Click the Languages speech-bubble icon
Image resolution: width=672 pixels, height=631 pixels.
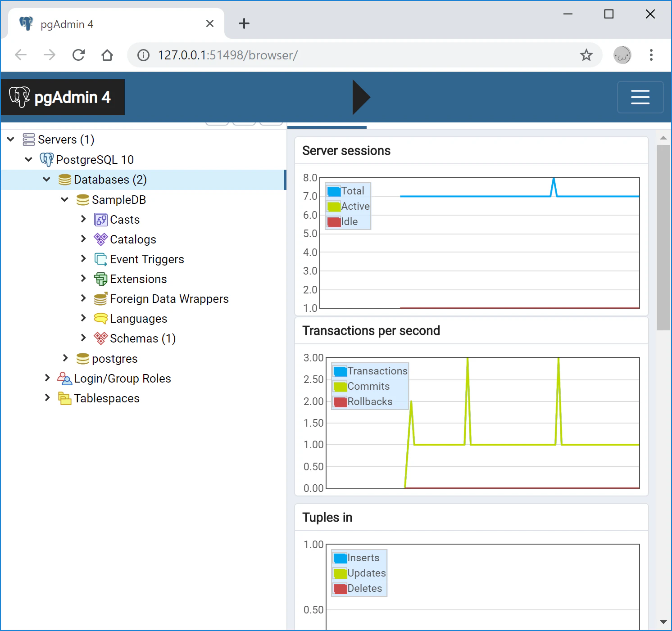[x=101, y=319]
